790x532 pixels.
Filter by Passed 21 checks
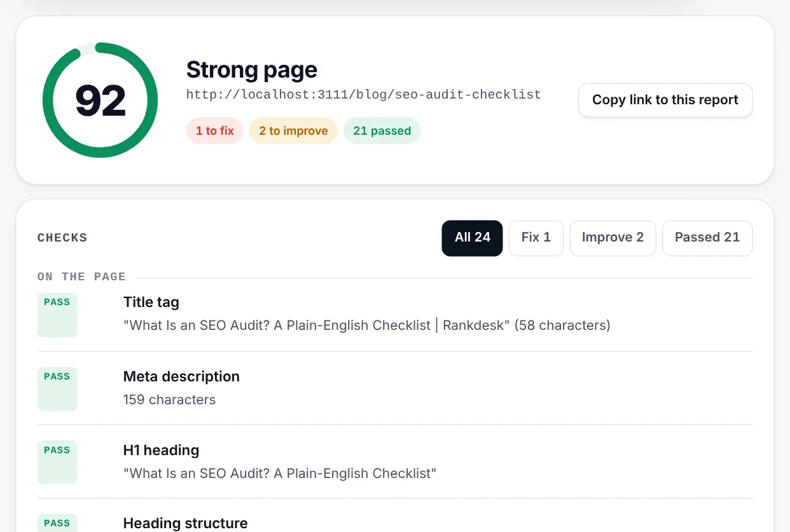pos(707,238)
